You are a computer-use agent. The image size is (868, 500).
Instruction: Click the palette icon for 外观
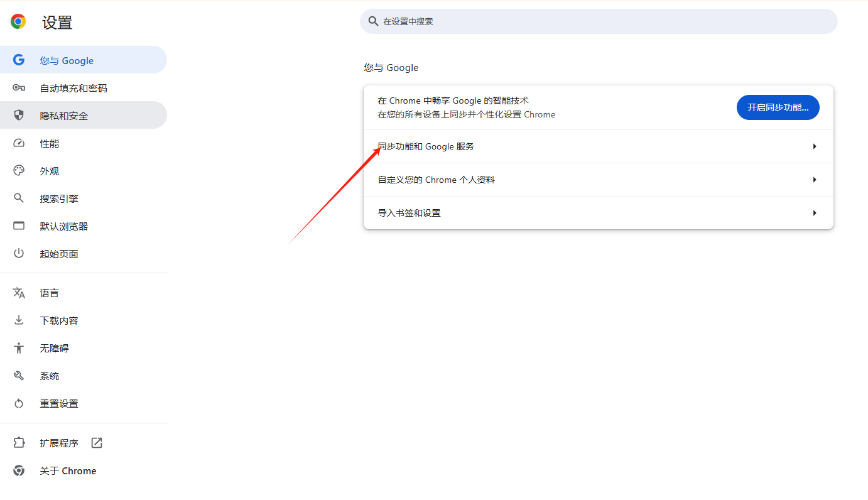click(x=19, y=171)
